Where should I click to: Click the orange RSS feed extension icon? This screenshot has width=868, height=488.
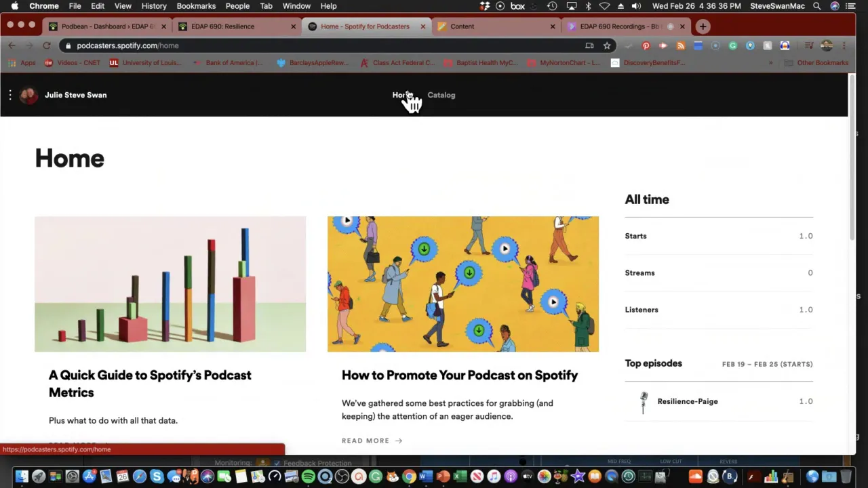[680, 45]
